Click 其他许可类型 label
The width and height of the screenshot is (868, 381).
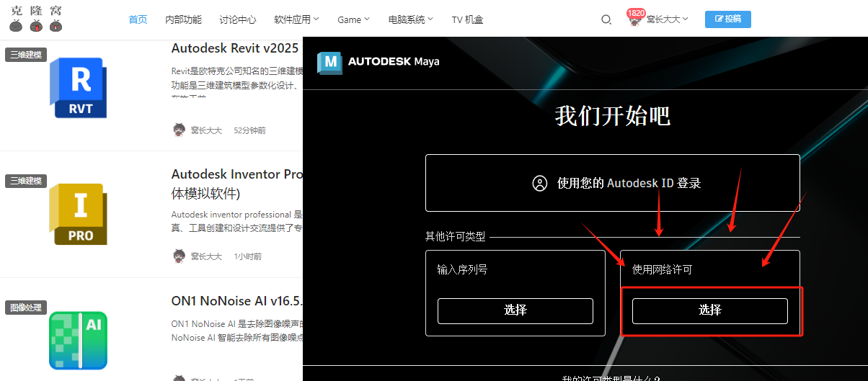[455, 236]
